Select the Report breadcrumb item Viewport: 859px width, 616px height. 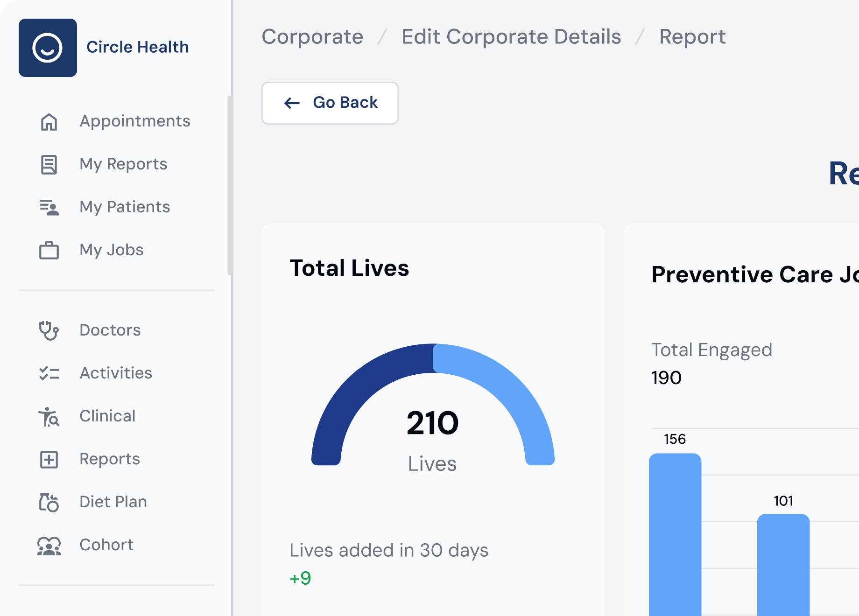pos(693,37)
